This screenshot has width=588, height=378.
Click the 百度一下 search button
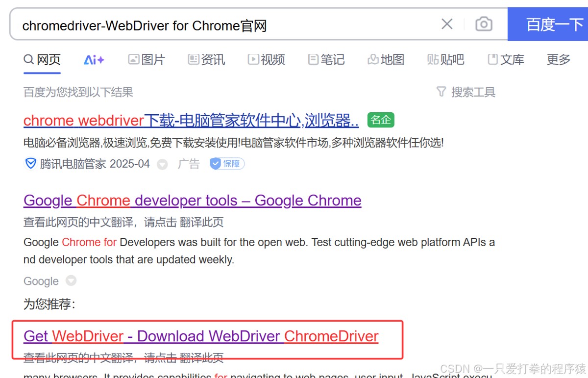tap(548, 24)
